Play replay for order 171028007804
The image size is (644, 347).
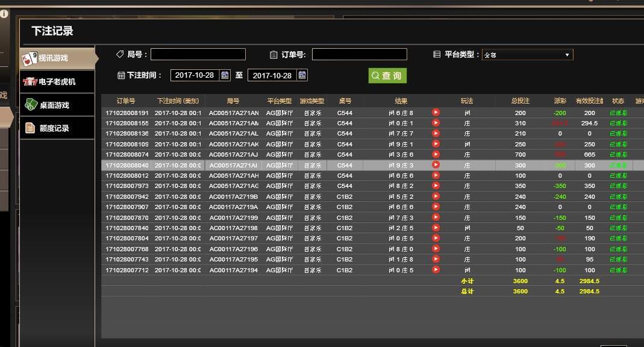point(436,238)
